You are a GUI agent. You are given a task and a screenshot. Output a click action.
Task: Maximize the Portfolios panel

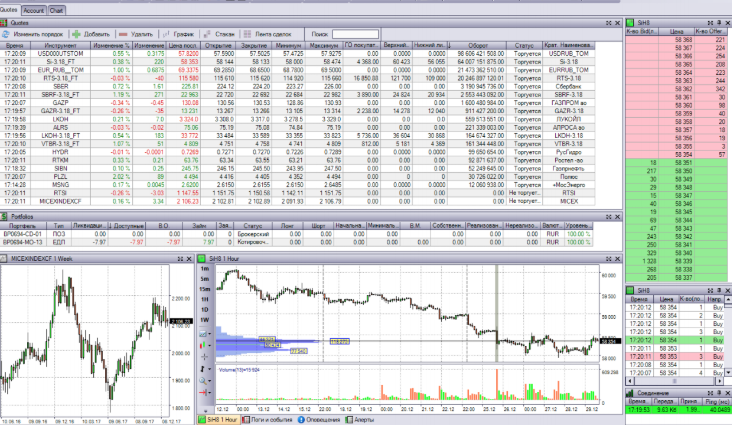click(x=609, y=216)
